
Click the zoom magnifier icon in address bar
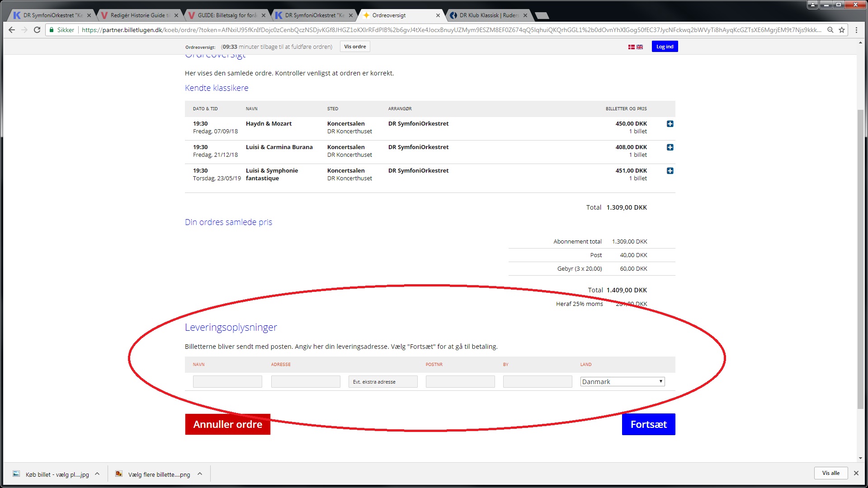coord(830,30)
